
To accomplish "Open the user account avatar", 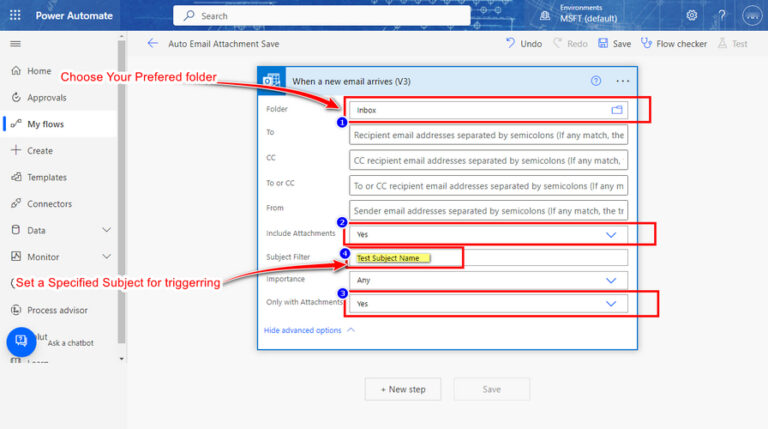I will pyautogui.click(x=752, y=16).
